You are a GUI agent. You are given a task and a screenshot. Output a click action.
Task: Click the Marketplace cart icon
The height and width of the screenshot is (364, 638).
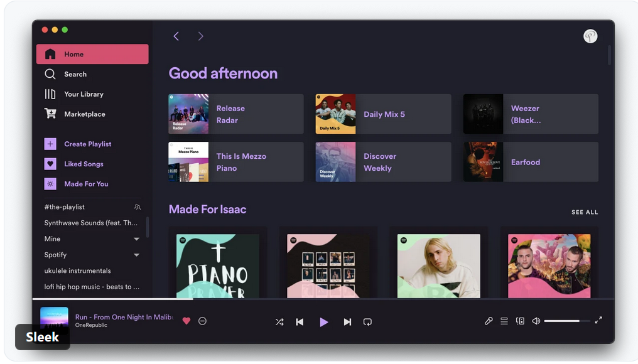(x=50, y=114)
